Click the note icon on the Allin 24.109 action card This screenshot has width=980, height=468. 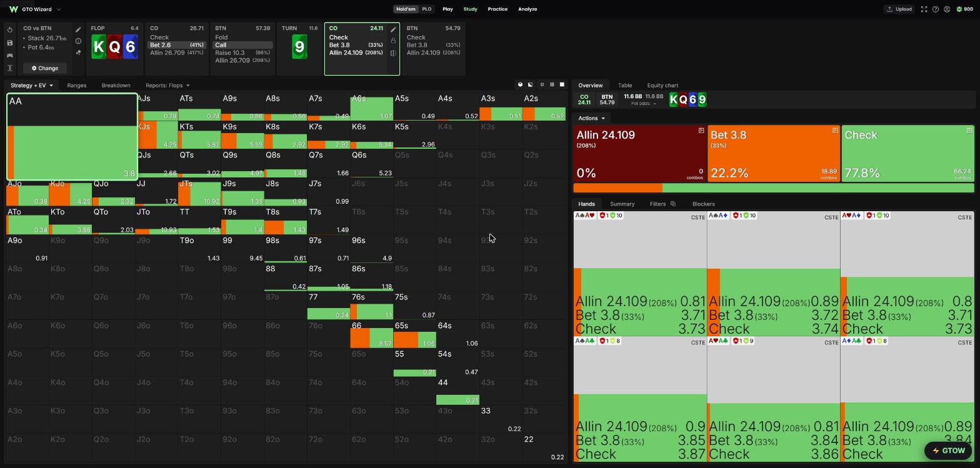pos(701,131)
